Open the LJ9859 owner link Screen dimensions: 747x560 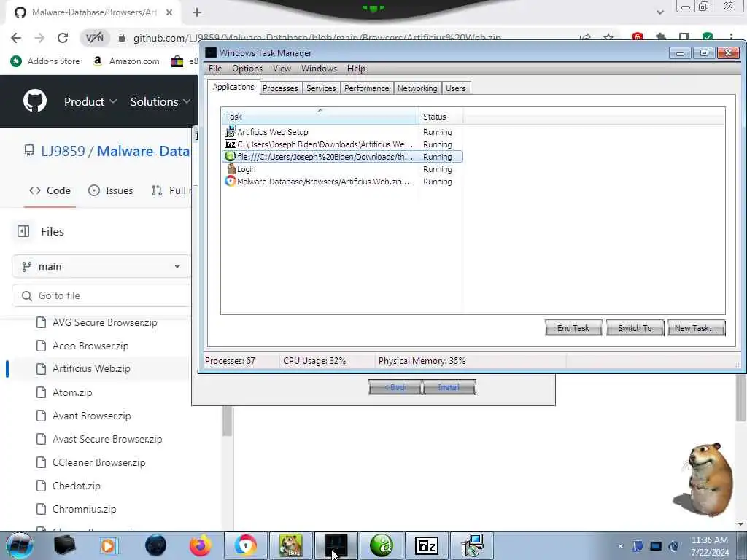(63, 151)
